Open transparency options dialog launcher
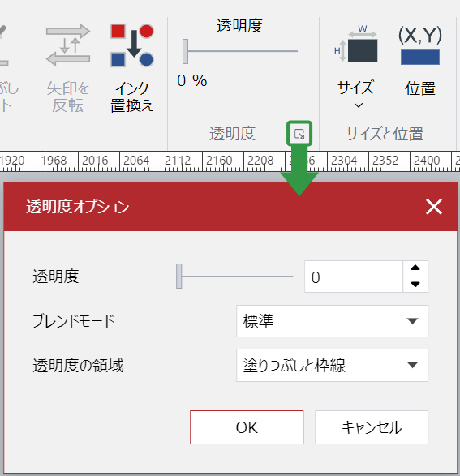460x476 pixels. [299, 134]
